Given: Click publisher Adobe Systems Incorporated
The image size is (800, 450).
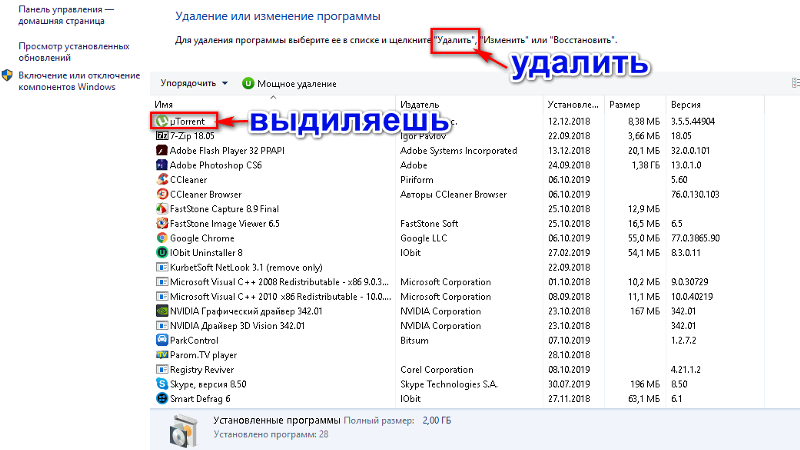Looking at the screenshot, I should [458, 151].
